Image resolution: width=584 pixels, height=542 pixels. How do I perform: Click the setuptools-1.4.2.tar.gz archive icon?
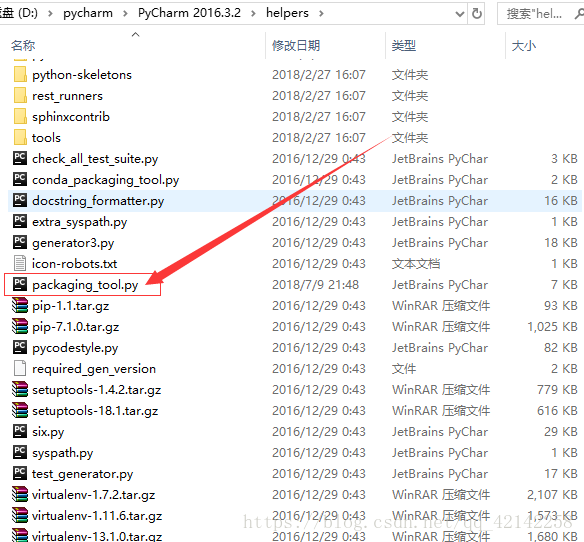coord(20,389)
